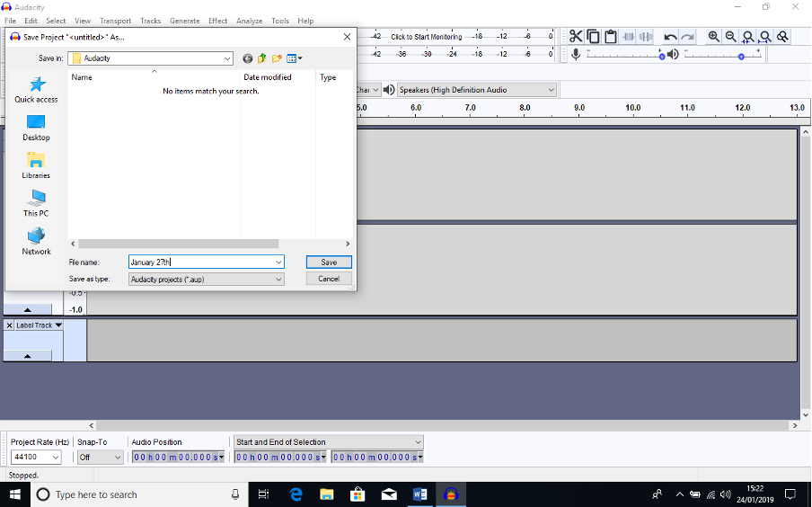The image size is (812, 507).
Task: Click the timeline ruler at 9.0
Action: tap(579, 108)
